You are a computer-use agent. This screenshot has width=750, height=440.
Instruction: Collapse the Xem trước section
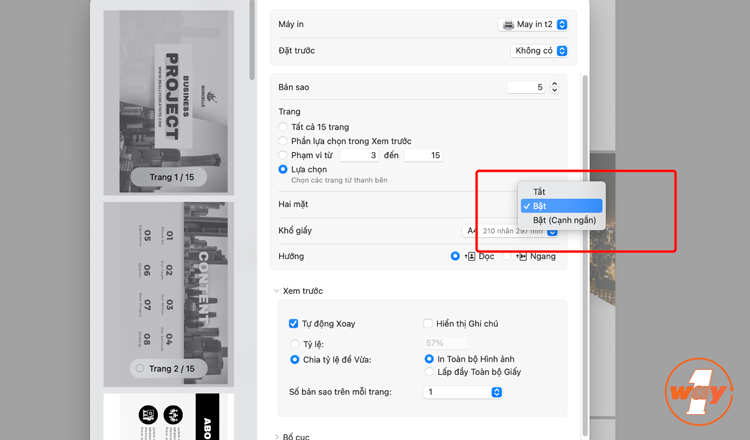(x=276, y=291)
